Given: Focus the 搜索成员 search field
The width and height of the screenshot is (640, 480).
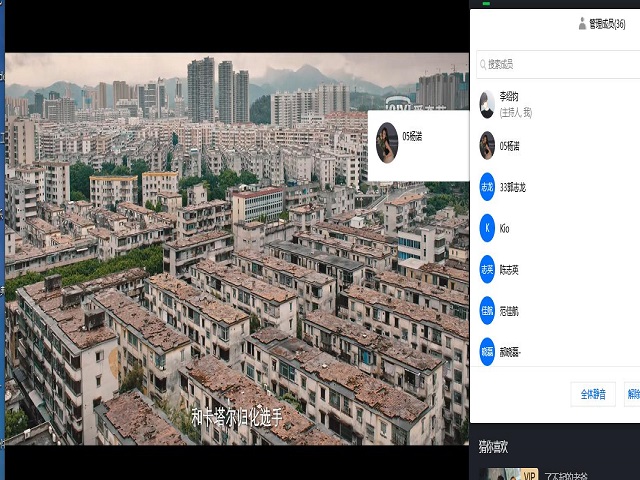Looking at the screenshot, I should click(558, 64).
